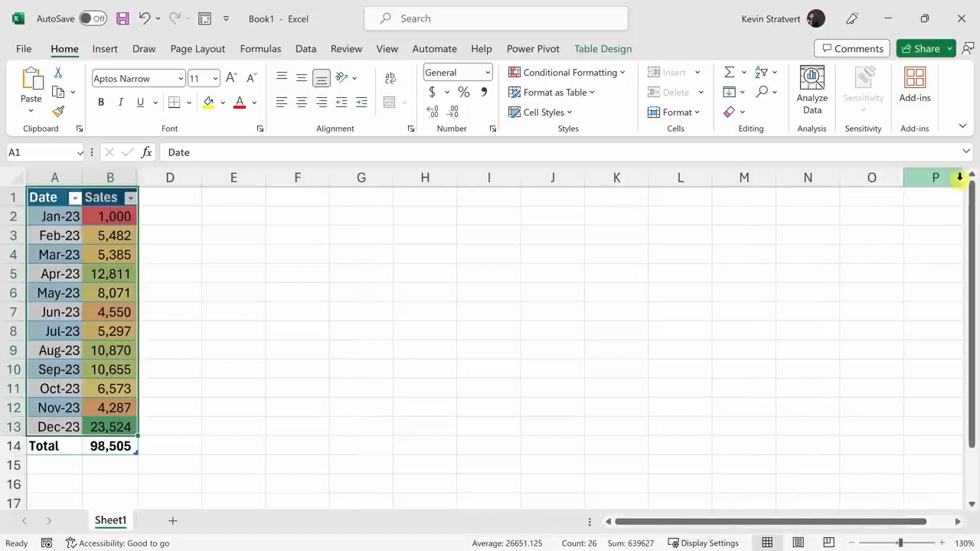Apply the Percent Style format
Screen dimensions: 980x551
[464, 92]
